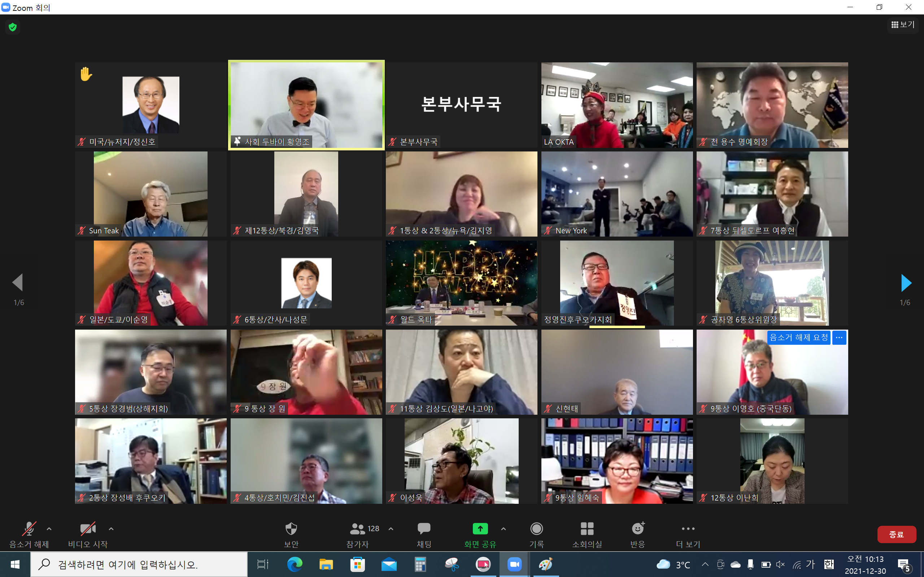Expand the audio options arrow next to microphone
924x577 pixels.
coord(49,529)
